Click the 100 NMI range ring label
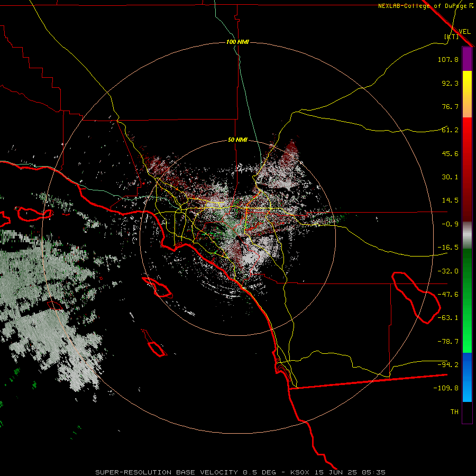Viewport: 476px width, 476px height. click(x=237, y=42)
